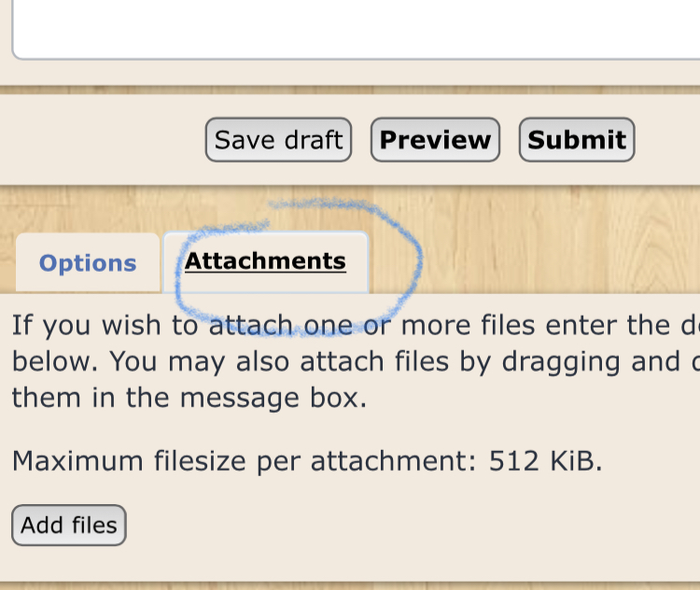
Task: Click the Maximum filesize 512 KiB text
Action: (307, 461)
